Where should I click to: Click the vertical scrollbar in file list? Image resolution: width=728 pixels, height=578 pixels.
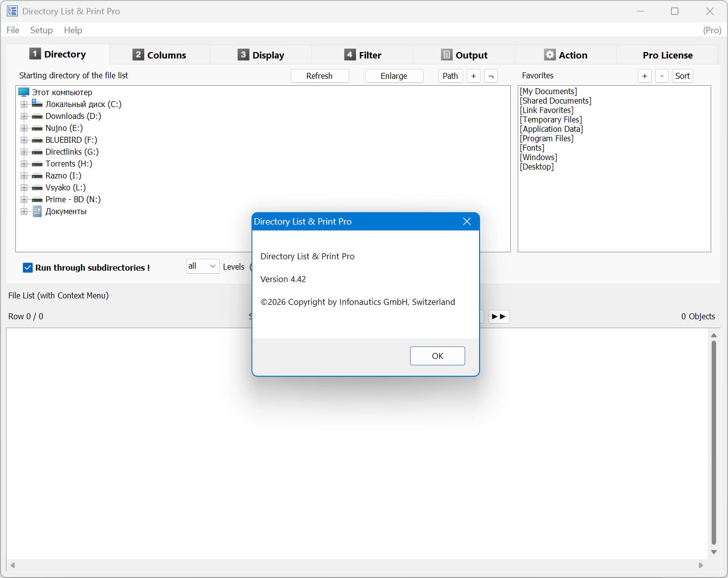coord(714,441)
